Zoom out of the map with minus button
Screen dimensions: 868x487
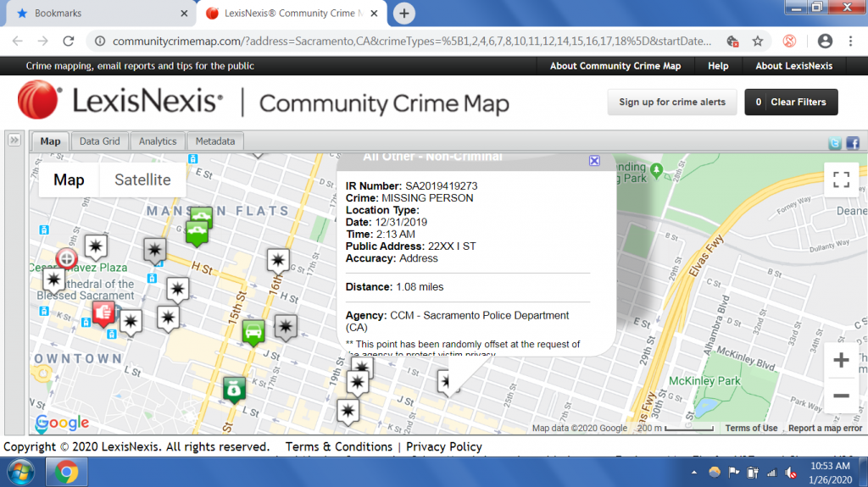tap(841, 396)
